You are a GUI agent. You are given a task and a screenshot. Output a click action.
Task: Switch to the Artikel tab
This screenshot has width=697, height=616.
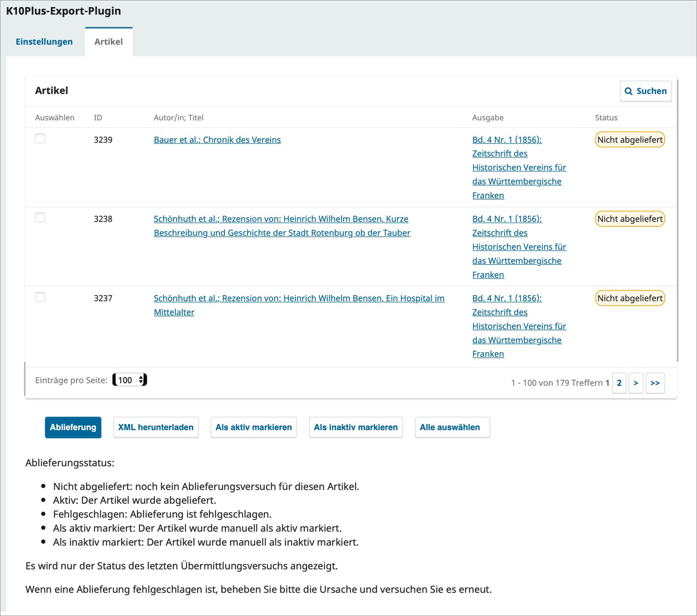point(109,42)
